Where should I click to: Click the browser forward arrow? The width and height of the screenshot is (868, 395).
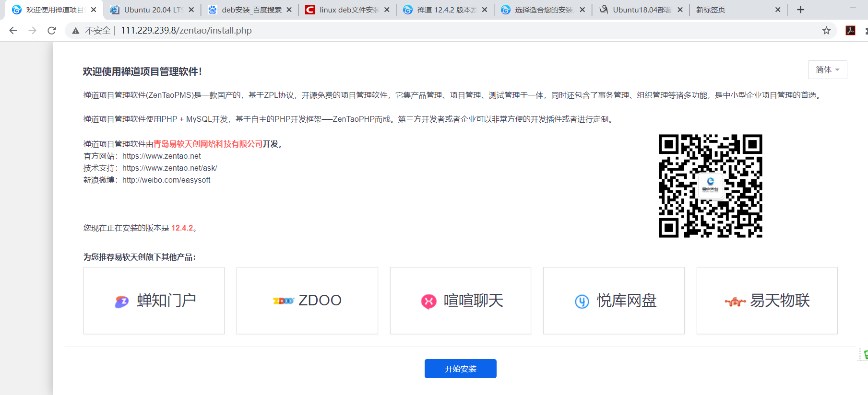click(32, 31)
